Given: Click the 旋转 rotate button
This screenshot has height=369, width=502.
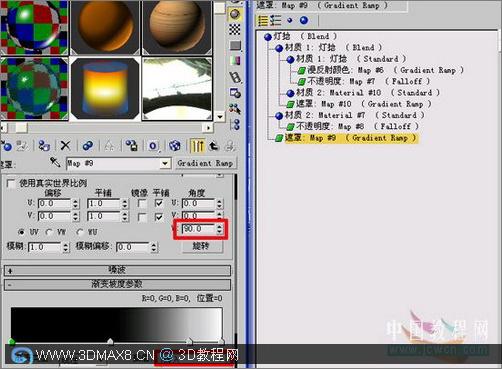Looking at the screenshot, I should click(201, 246).
